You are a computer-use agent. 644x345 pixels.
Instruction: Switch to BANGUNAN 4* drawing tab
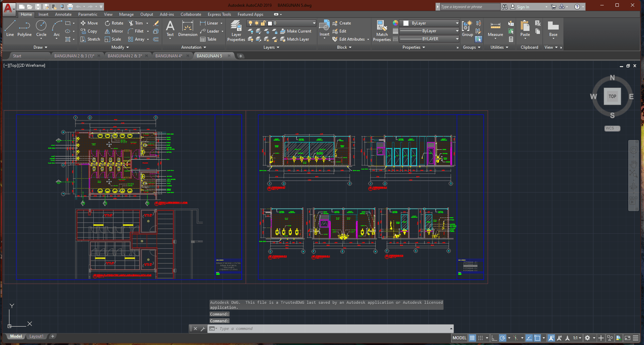click(x=169, y=56)
